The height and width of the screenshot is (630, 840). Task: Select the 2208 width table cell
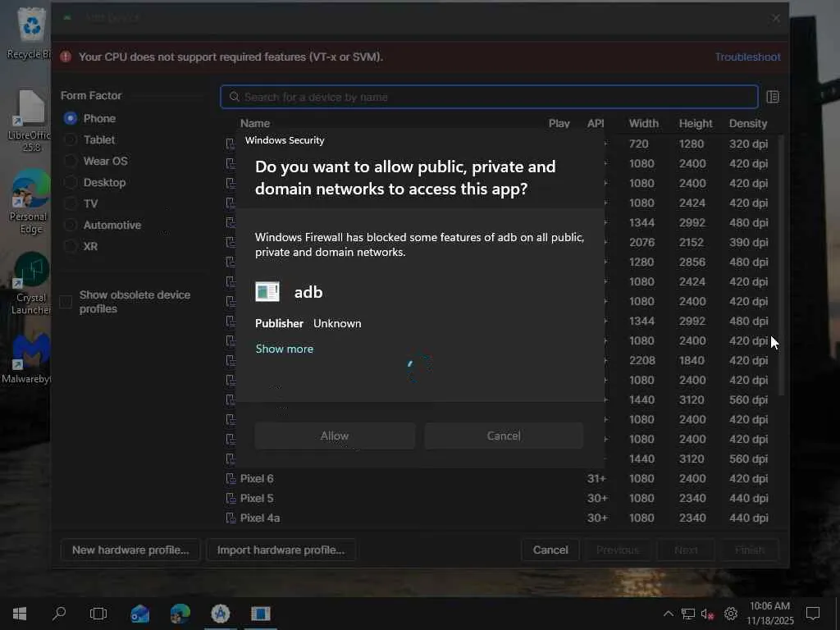point(641,361)
